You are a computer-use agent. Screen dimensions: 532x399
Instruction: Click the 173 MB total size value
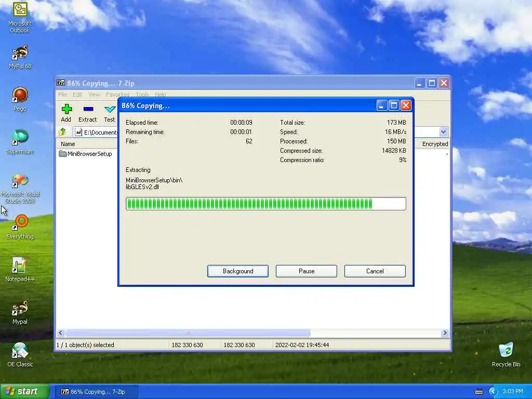point(396,123)
